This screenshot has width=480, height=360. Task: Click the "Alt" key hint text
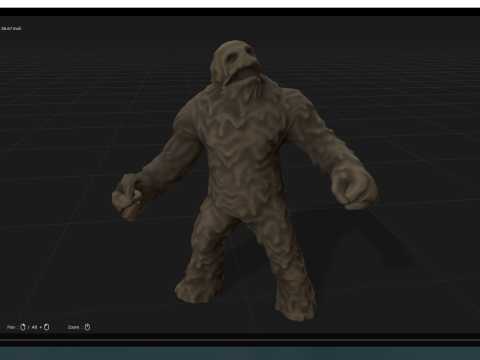[x=35, y=327]
